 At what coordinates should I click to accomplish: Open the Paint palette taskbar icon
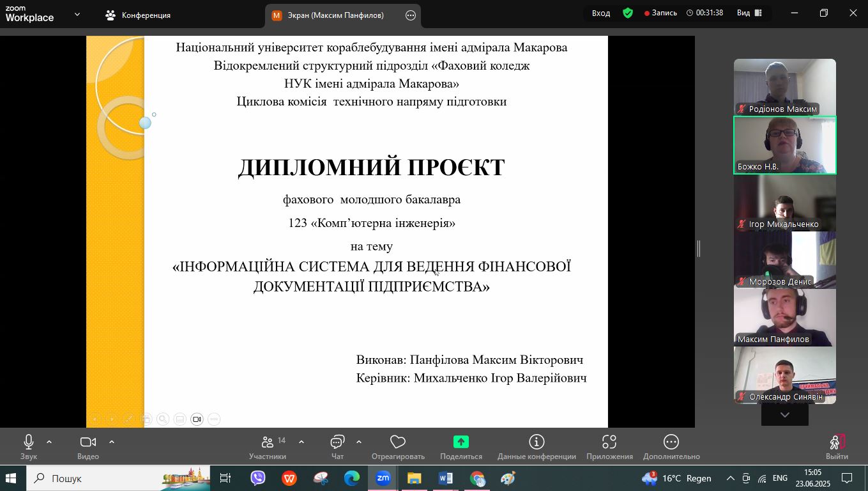(x=508, y=478)
